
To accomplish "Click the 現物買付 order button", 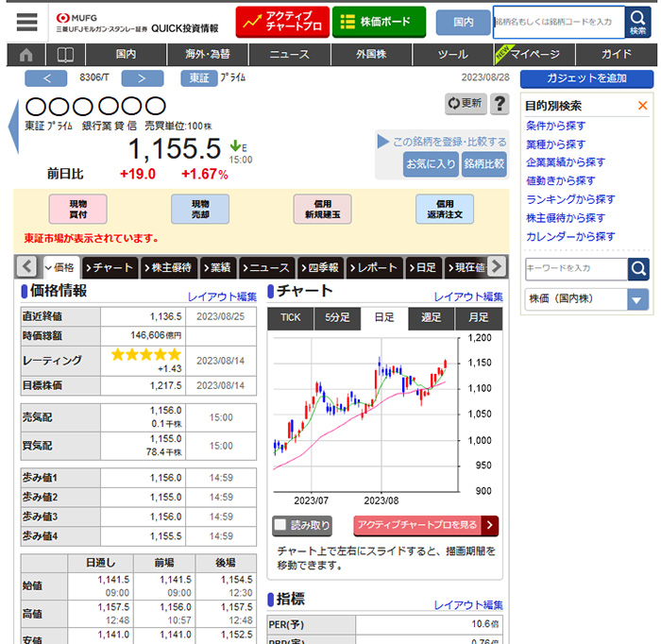I will click(x=78, y=209).
